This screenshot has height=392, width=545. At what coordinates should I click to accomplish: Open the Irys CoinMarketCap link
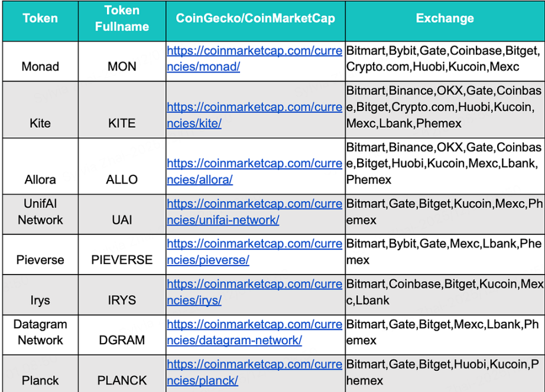[254, 284]
